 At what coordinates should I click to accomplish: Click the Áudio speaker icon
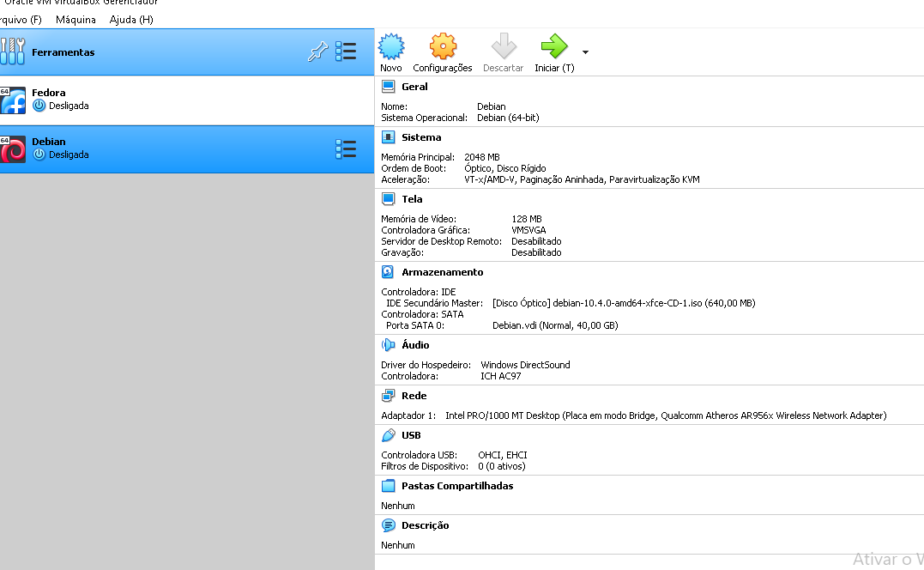(388, 345)
